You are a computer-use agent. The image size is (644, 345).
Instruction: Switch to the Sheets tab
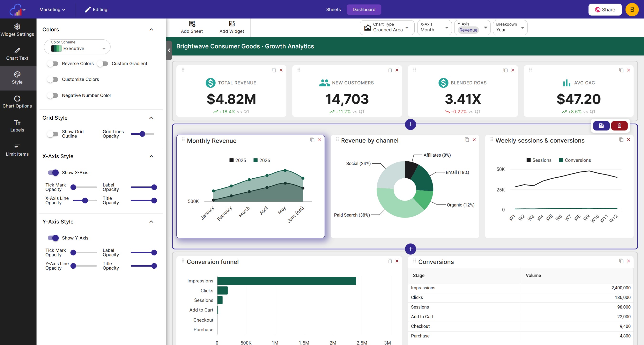tap(333, 10)
